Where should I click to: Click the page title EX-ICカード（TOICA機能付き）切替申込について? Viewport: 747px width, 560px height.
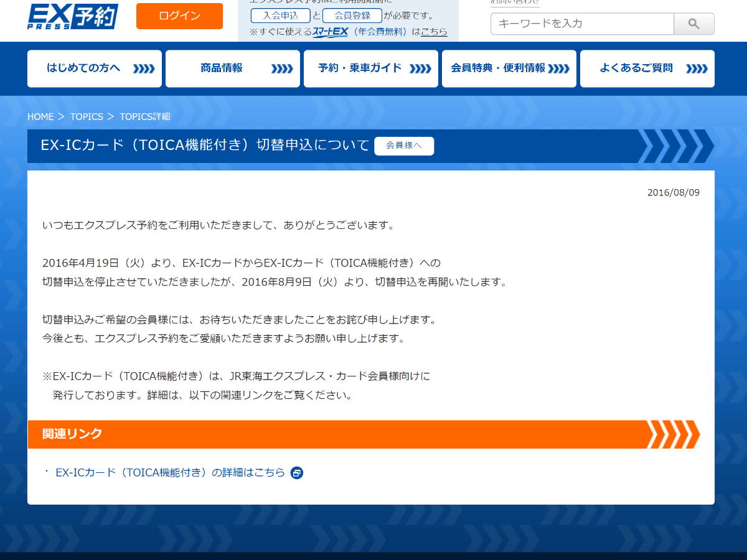(205, 145)
